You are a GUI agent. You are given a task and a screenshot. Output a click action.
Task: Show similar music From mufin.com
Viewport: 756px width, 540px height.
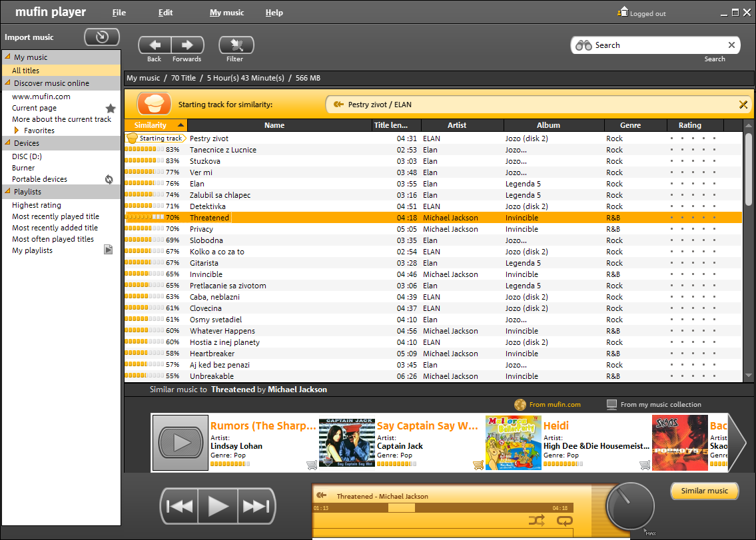click(x=555, y=405)
